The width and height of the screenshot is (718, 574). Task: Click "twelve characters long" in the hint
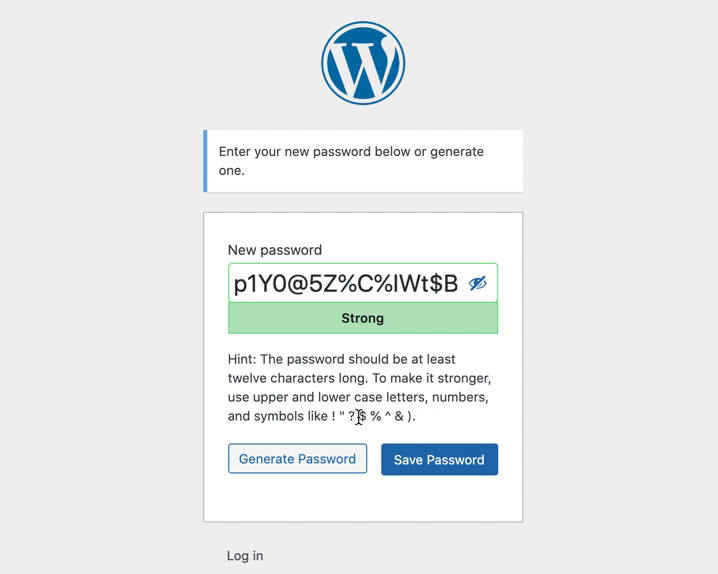297,378
